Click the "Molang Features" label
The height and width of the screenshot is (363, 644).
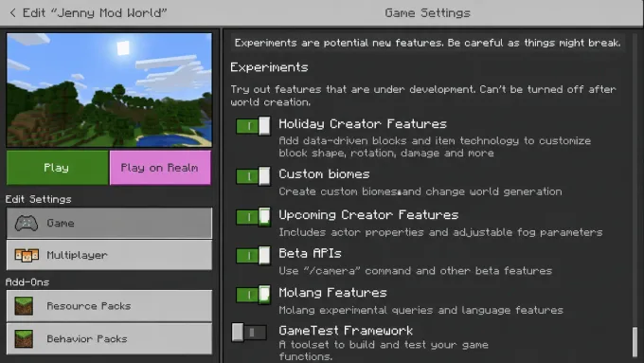(x=332, y=293)
